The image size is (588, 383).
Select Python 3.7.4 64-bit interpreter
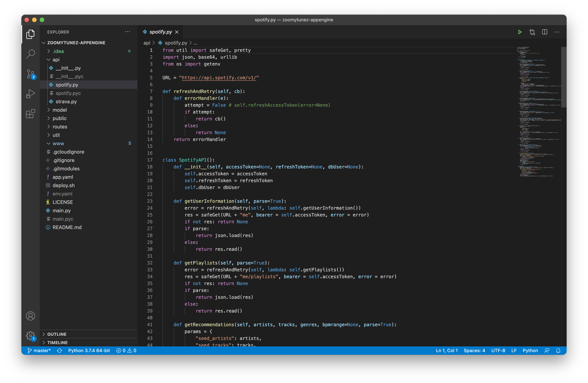tap(89, 350)
